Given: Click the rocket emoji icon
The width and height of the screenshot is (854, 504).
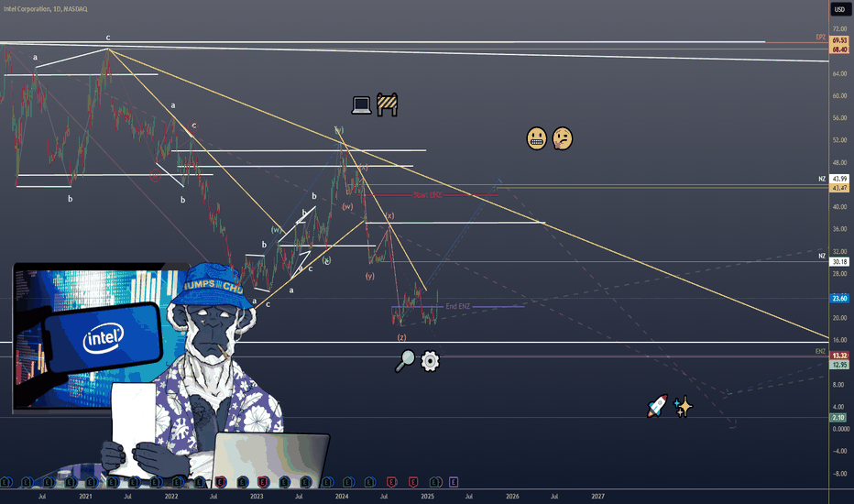Looking at the screenshot, I should click(657, 406).
